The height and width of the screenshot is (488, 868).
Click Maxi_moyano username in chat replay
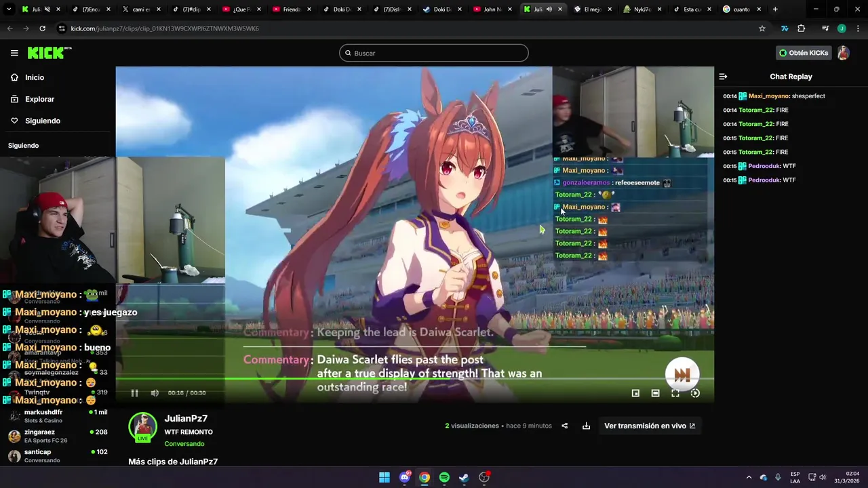click(x=768, y=96)
